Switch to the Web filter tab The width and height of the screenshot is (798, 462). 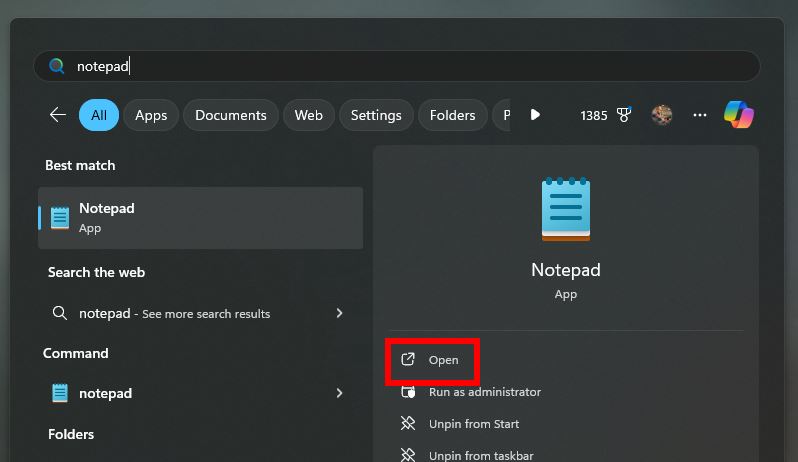tap(308, 115)
